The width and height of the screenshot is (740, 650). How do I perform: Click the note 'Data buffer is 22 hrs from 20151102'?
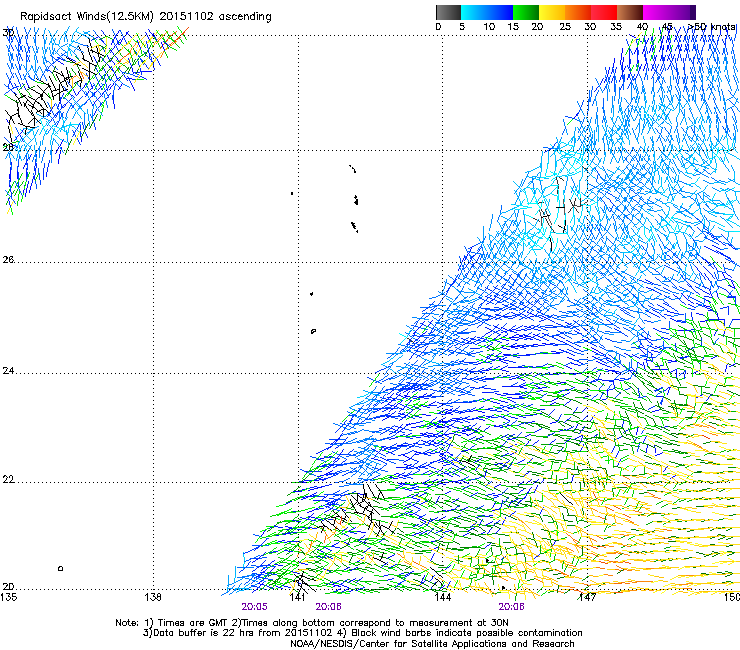coord(243,633)
